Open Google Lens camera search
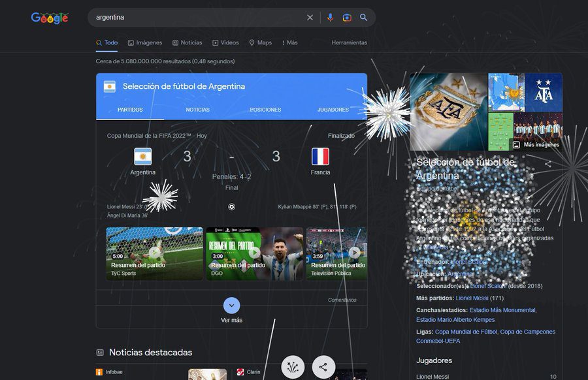588x380 pixels. pos(347,18)
